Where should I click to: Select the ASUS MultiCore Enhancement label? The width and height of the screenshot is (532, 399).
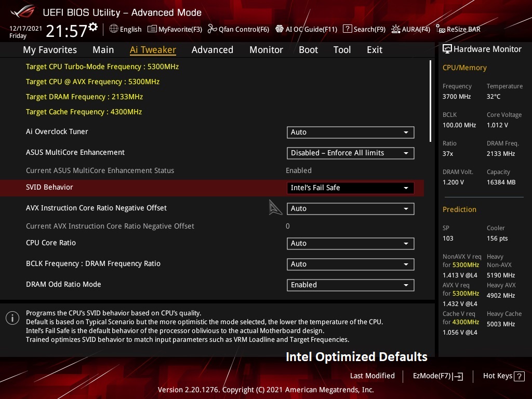75,152
